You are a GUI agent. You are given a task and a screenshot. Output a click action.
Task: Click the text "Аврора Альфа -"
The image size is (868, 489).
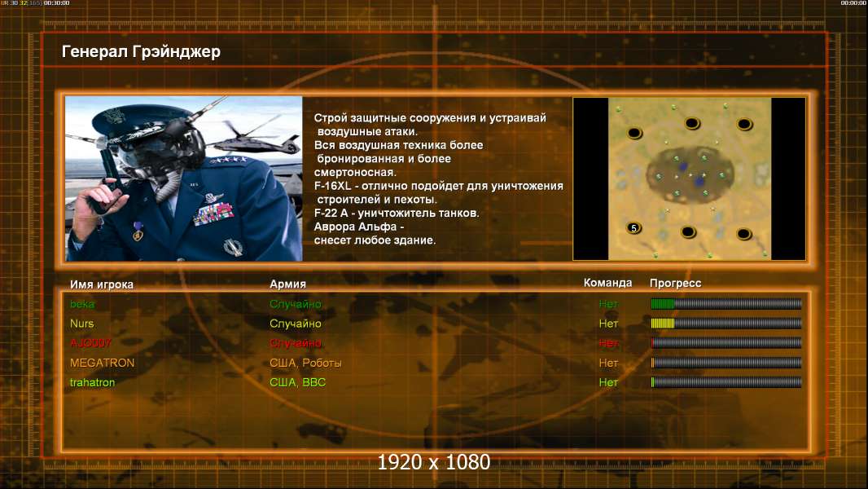(359, 227)
